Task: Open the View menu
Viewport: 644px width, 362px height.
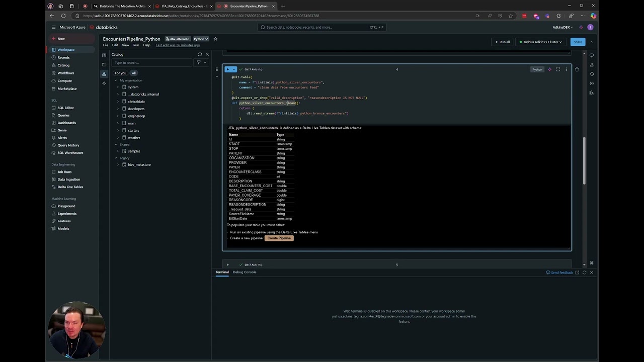Action: pyautogui.click(x=125, y=45)
